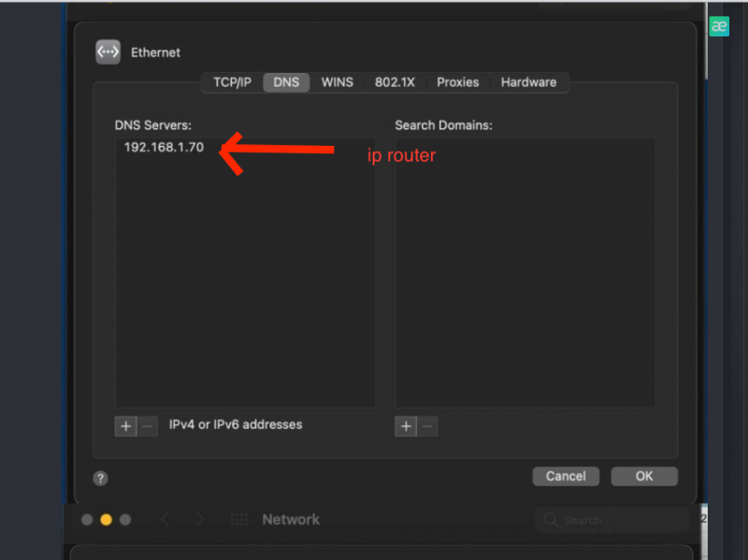The height and width of the screenshot is (560, 748).
Task: Click the green ae icon at top right
Action: click(719, 26)
